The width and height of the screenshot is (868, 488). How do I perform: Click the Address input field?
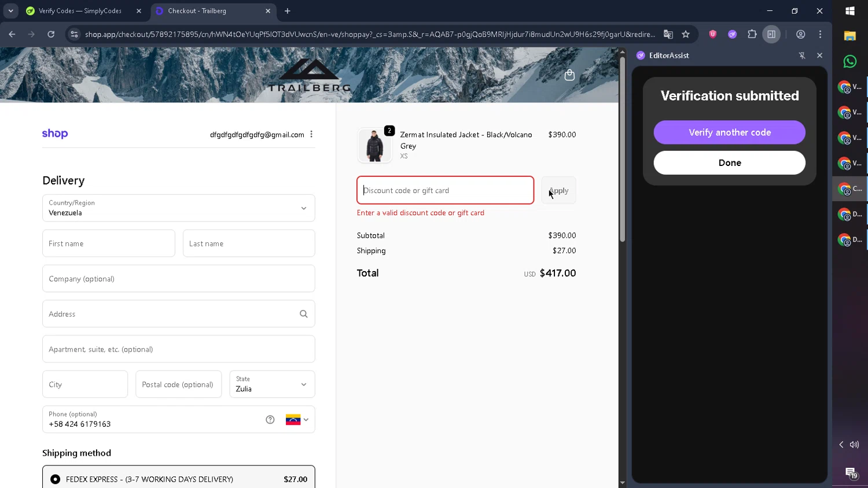[178, 314]
